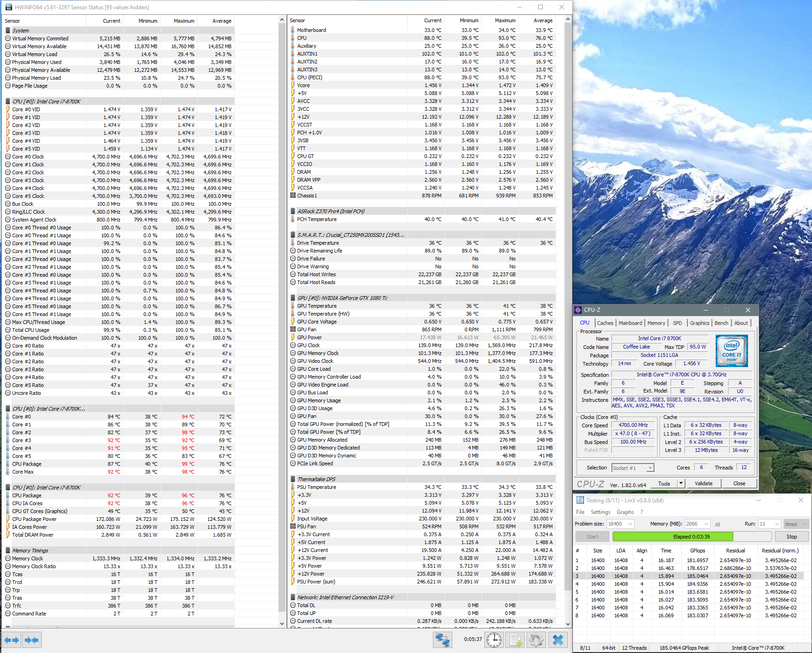Click the Thermaltake DPS section icon
The width and height of the screenshot is (812, 653).
[293, 479]
